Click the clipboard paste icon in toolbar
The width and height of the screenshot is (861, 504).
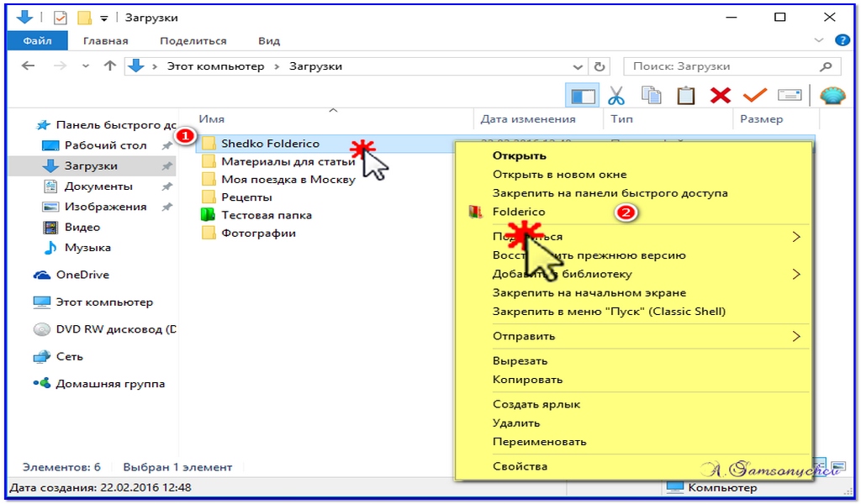686,96
